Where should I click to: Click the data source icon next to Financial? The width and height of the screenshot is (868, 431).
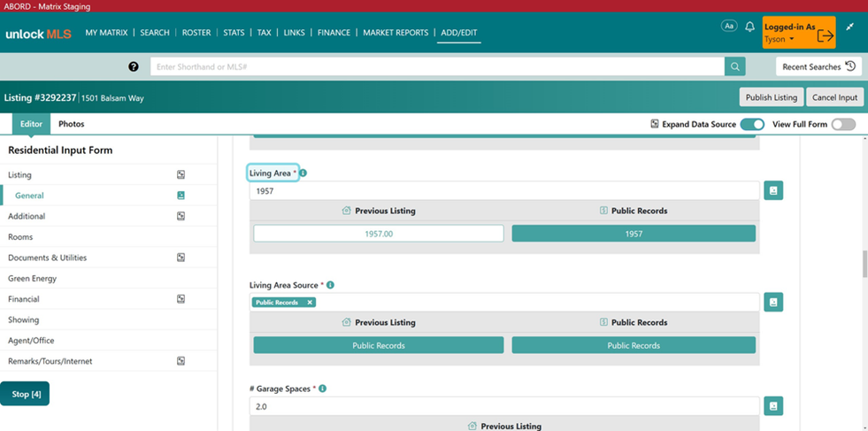pos(181,298)
